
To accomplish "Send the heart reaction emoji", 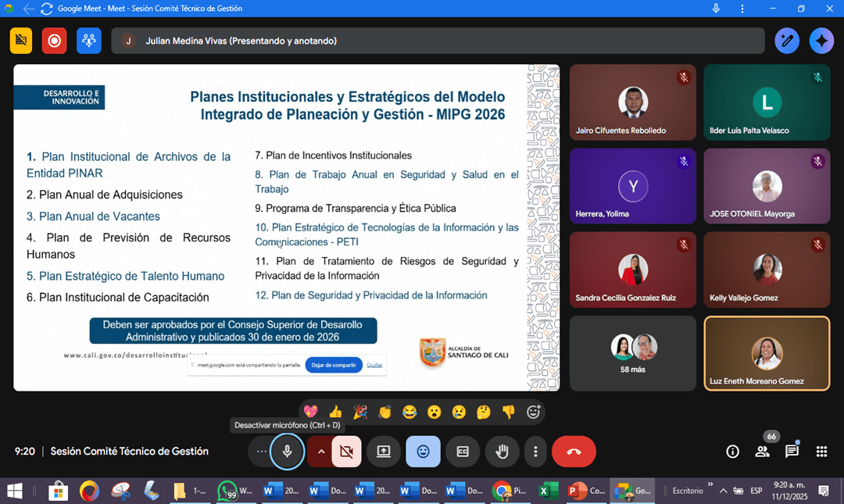I will point(310,412).
